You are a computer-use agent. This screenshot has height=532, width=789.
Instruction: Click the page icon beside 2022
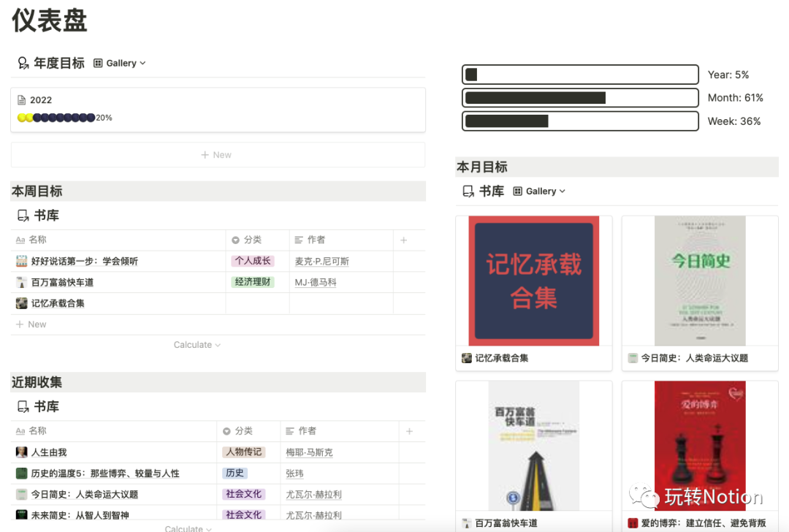[x=21, y=100]
